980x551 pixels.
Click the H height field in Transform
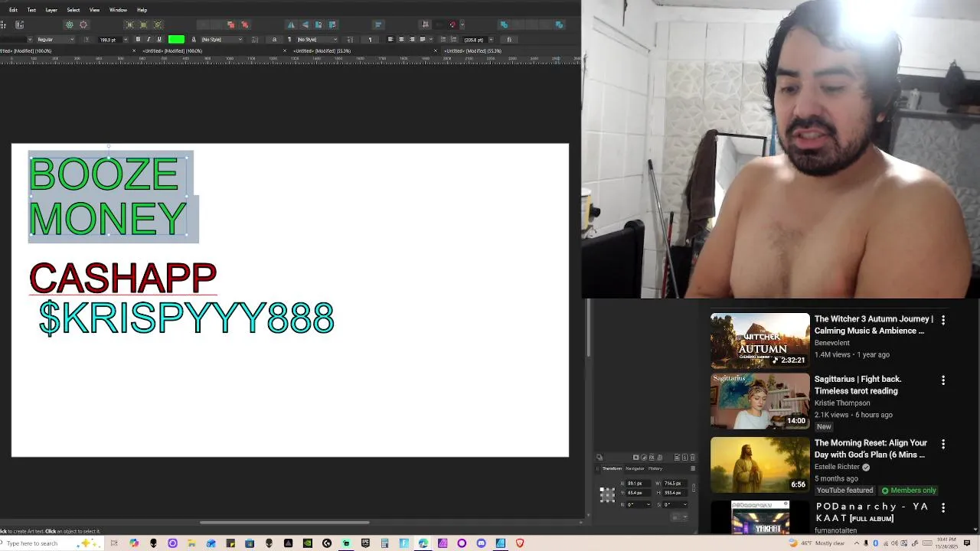pos(675,493)
